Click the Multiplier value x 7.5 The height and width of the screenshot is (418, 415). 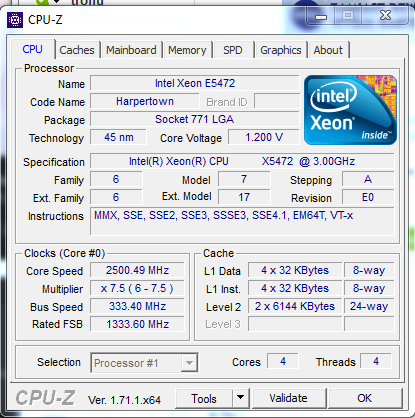[x=137, y=288]
